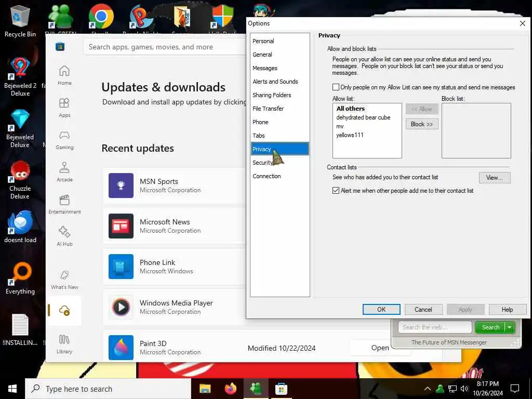Select 'dehydrated bear cube' in Allow list
Viewport: 532px width, 399px height.
[363, 117]
